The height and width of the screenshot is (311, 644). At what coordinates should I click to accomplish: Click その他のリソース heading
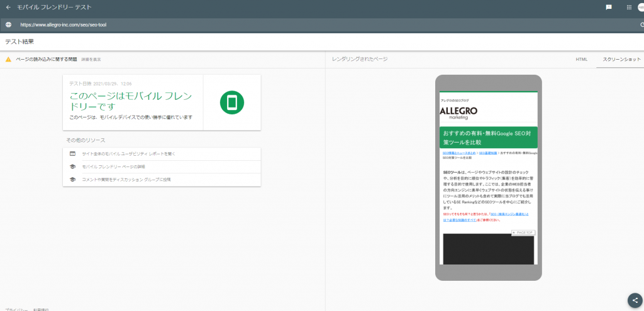pos(86,140)
